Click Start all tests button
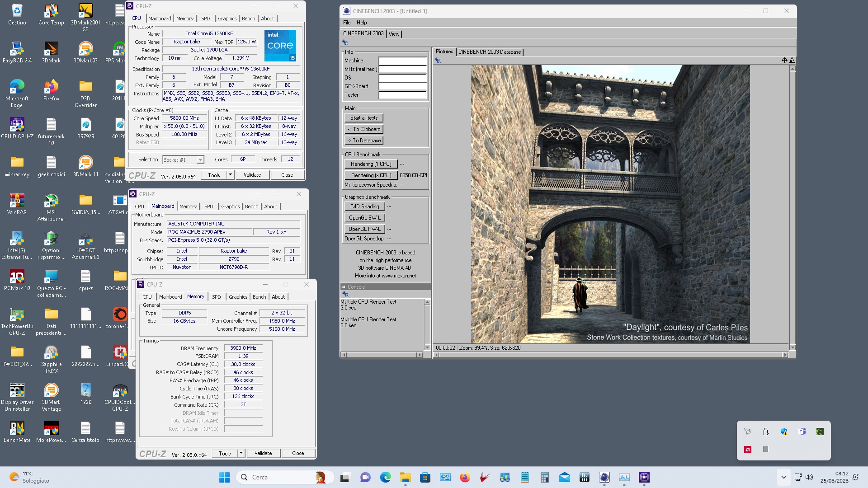Image resolution: width=868 pixels, height=488 pixels. [364, 118]
